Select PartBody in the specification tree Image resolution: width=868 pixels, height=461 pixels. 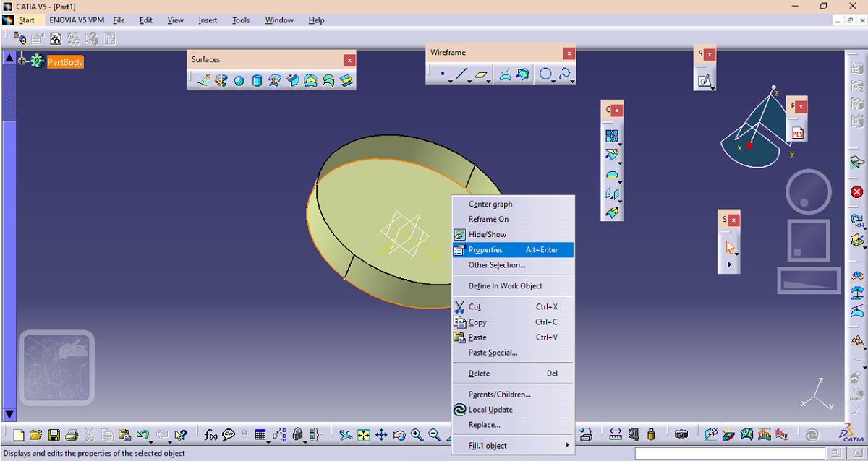(x=65, y=62)
